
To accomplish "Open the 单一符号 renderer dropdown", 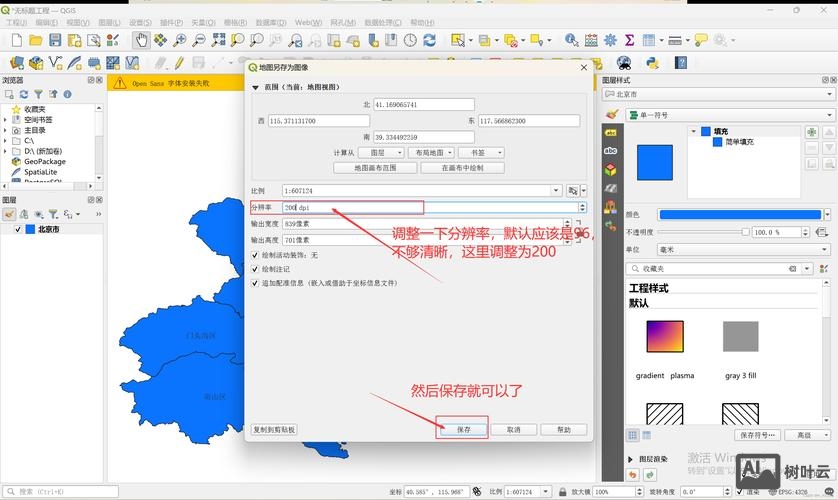I will click(730, 115).
